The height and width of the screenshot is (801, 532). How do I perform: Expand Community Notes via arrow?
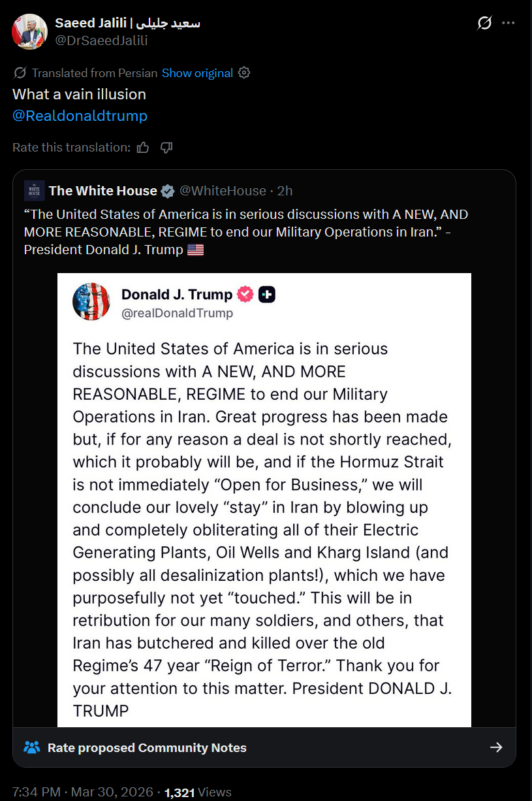(496, 747)
